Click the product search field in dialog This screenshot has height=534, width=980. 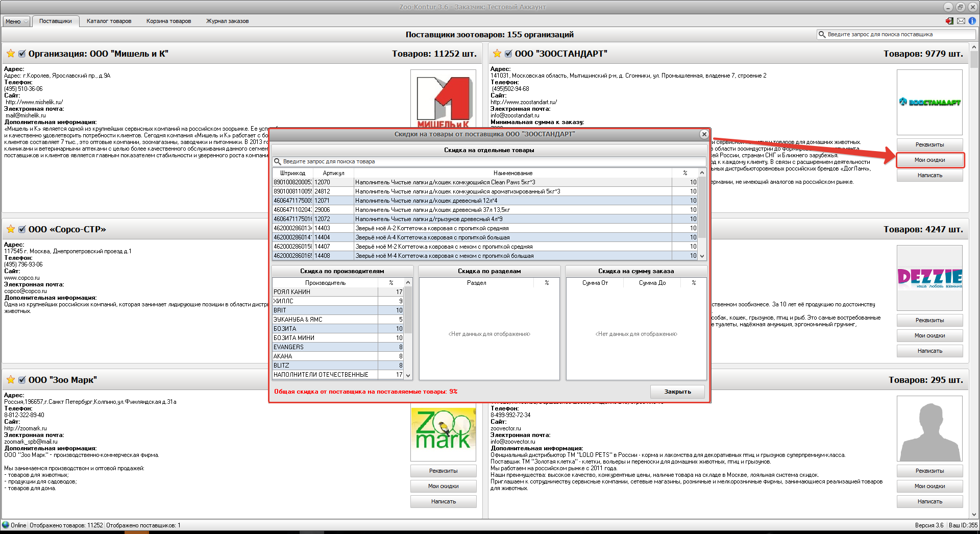click(489, 161)
